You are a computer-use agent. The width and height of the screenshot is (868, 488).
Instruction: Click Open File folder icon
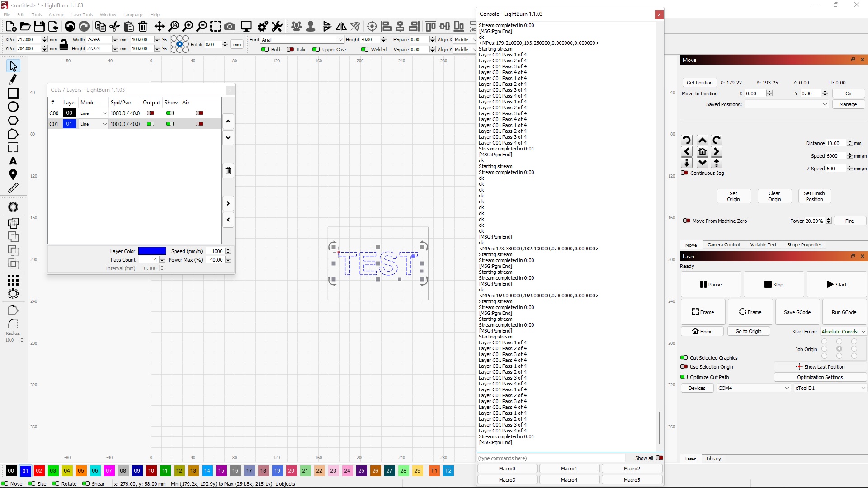tap(25, 26)
